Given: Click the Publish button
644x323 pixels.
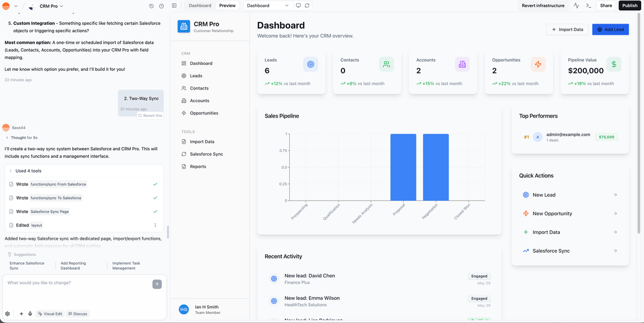Looking at the screenshot, I should point(630,5).
